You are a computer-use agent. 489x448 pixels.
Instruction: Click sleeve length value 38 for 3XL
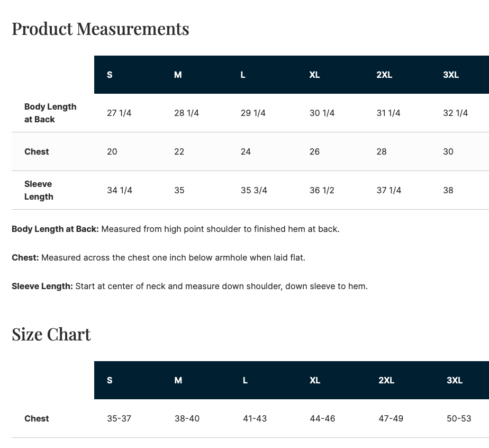click(x=448, y=190)
